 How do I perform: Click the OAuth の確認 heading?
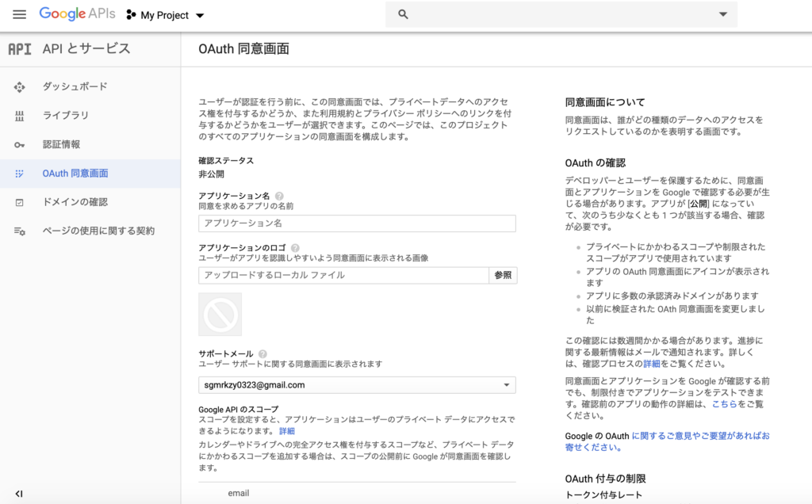click(596, 163)
